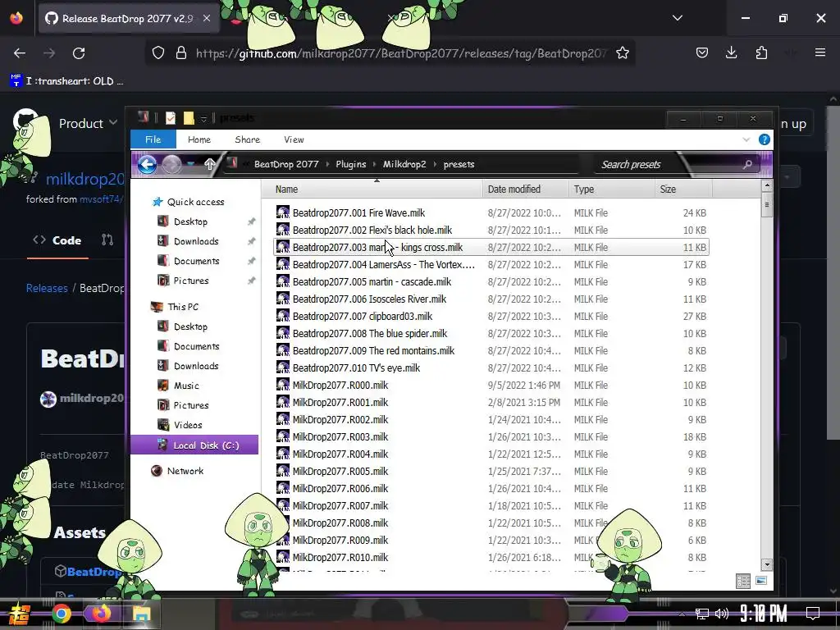Viewport: 840px width, 630px height.
Task: Sort files by Date modified column
Action: tap(525, 189)
